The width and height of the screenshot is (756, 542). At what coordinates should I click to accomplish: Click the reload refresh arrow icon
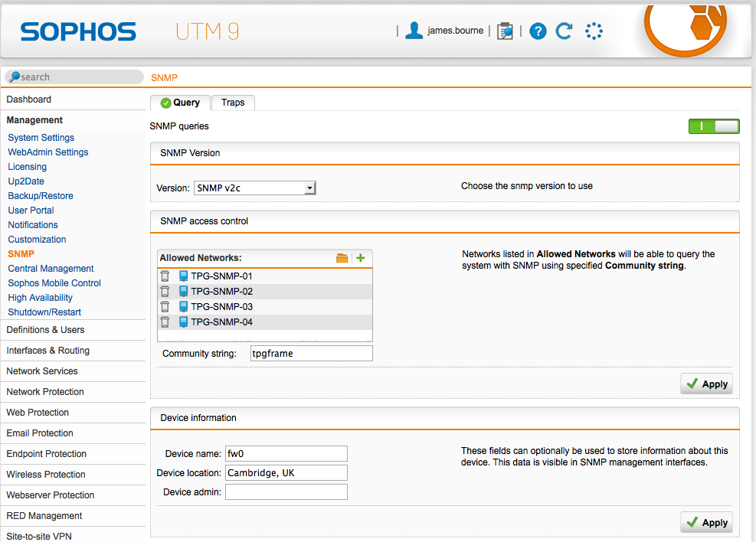(564, 31)
